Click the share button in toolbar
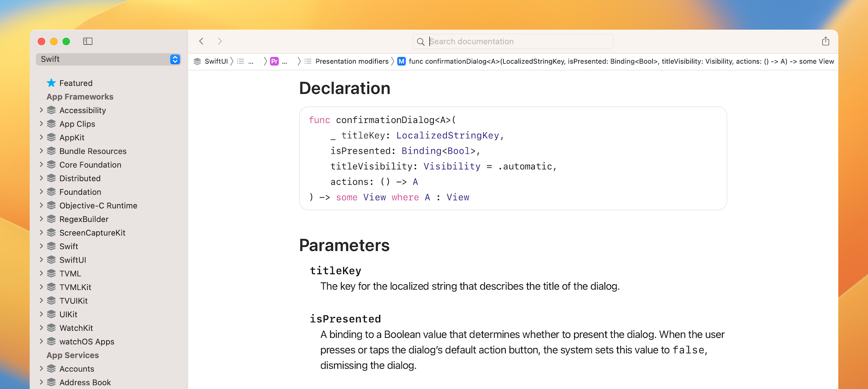Viewport: 868px width, 389px height. pyautogui.click(x=826, y=41)
